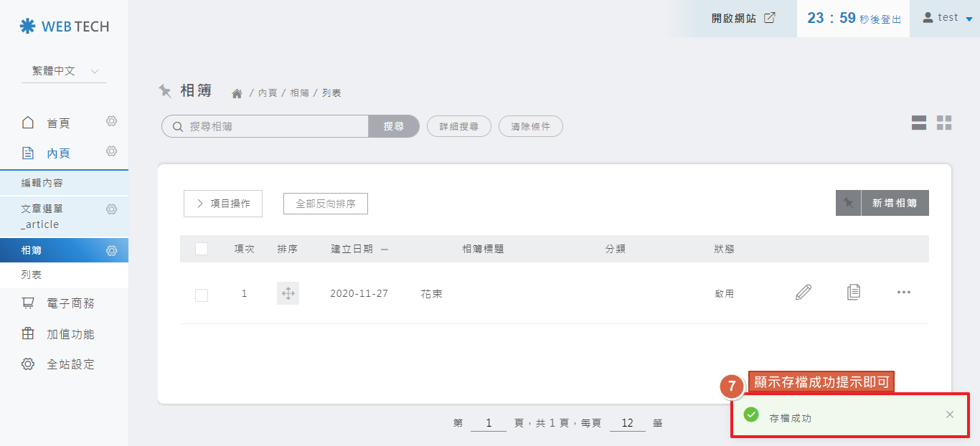The width and height of the screenshot is (980, 446).
Task: Click the 新增相簿 button
Action: pyautogui.click(x=882, y=203)
